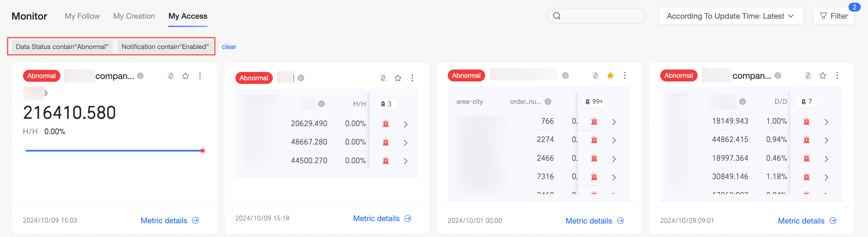Click alarm icon in the 2274 row
The image size is (868, 237).
[594, 139]
